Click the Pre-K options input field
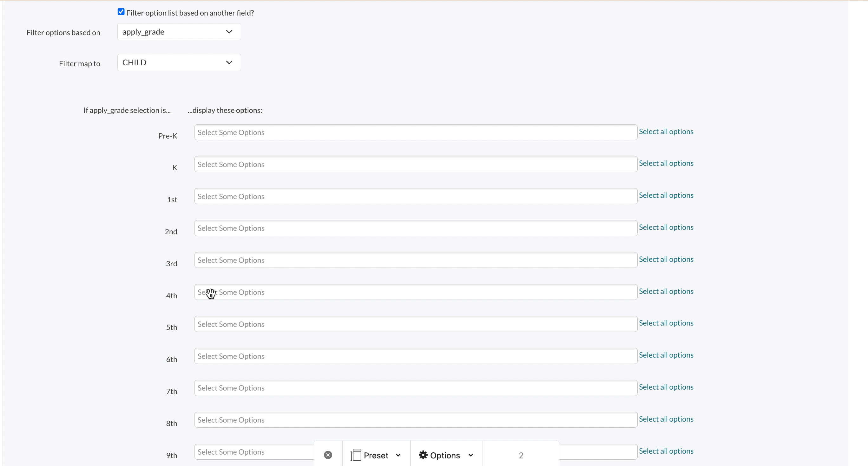The width and height of the screenshot is (868, 466). point(416,132)
